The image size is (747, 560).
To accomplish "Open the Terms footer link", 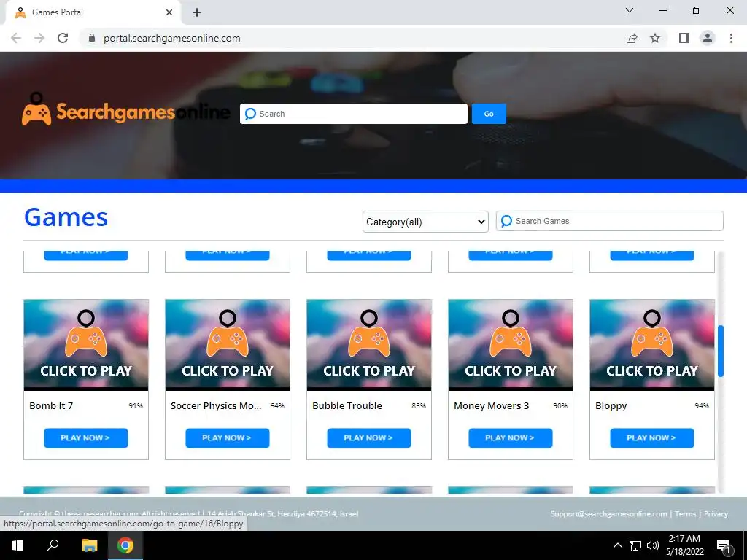I will (686, 513).
